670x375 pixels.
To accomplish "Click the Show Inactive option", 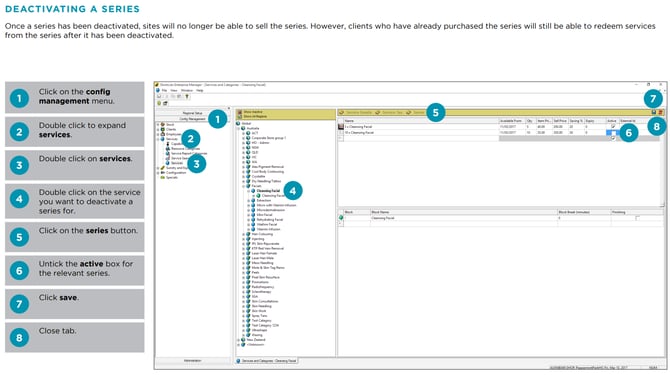I will 253,112.
